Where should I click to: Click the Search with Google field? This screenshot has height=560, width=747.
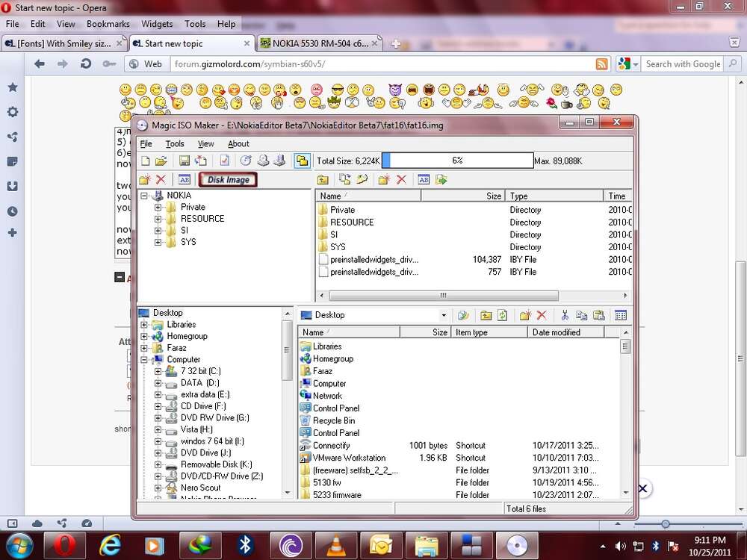(683, 63)
